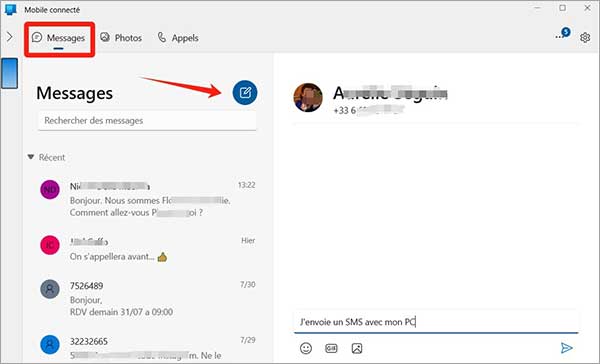Open the conversation received at 13:22

pos(148,199)
